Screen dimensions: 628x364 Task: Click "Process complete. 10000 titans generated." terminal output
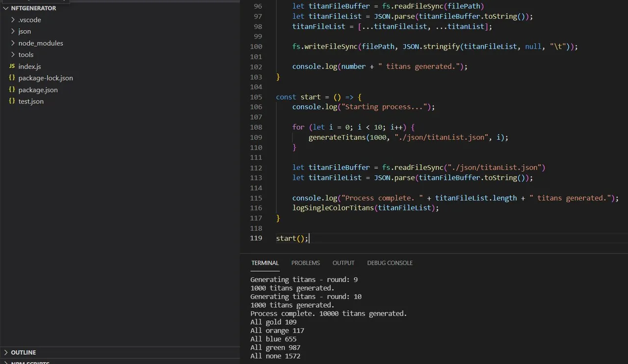point(329,313)
